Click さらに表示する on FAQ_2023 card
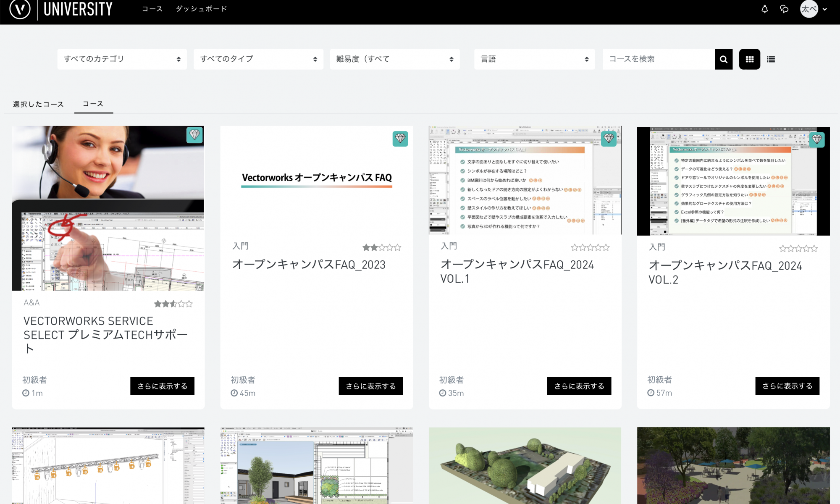The image size is (840, 504). tap(371, 386)
